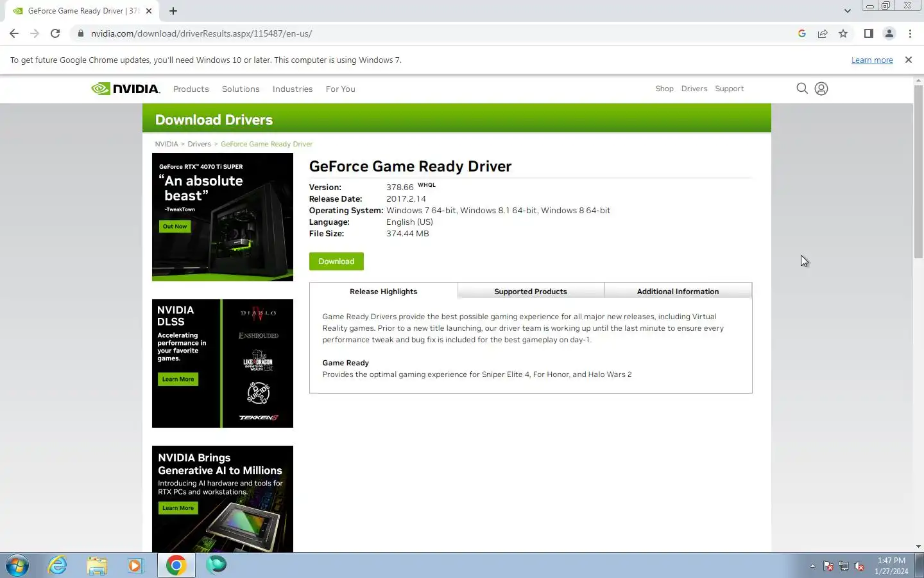Image resolution: width=924 pixels, height=578 pixels.
Task: Click the NVIDIA logo in header
Action: pyautogui.click(x=126, y=89)
